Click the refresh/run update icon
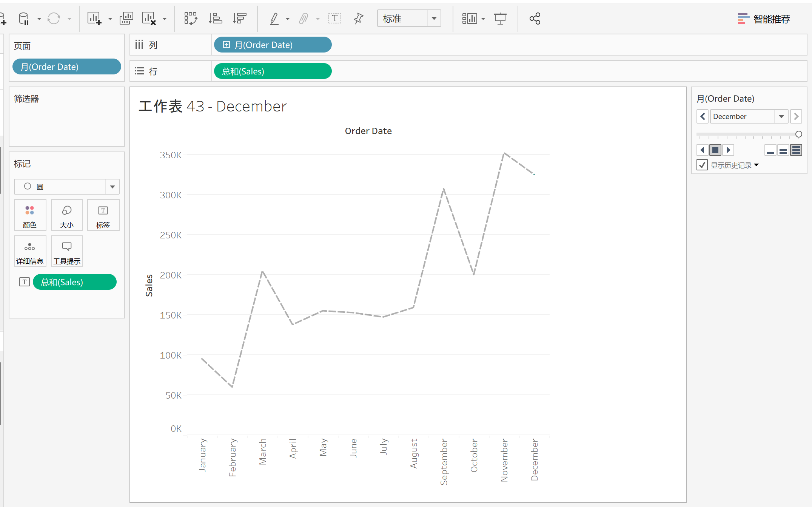 coord(54,19)
